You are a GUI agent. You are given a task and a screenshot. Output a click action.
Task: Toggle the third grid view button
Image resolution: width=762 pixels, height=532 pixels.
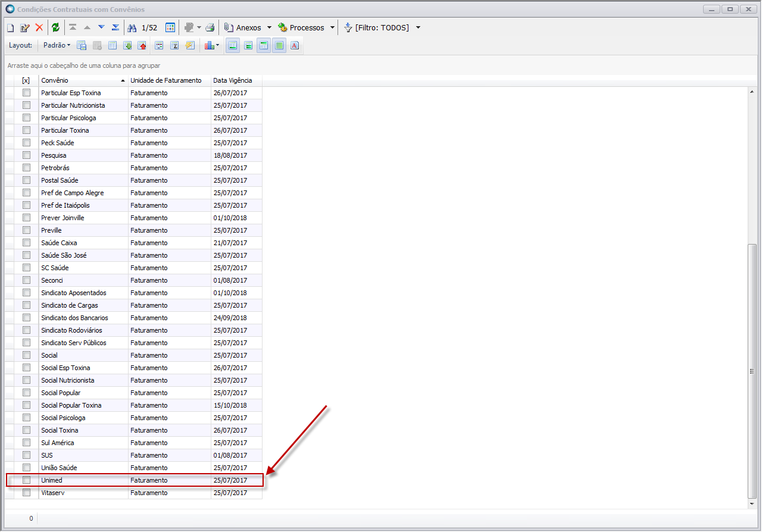point(264,45)
